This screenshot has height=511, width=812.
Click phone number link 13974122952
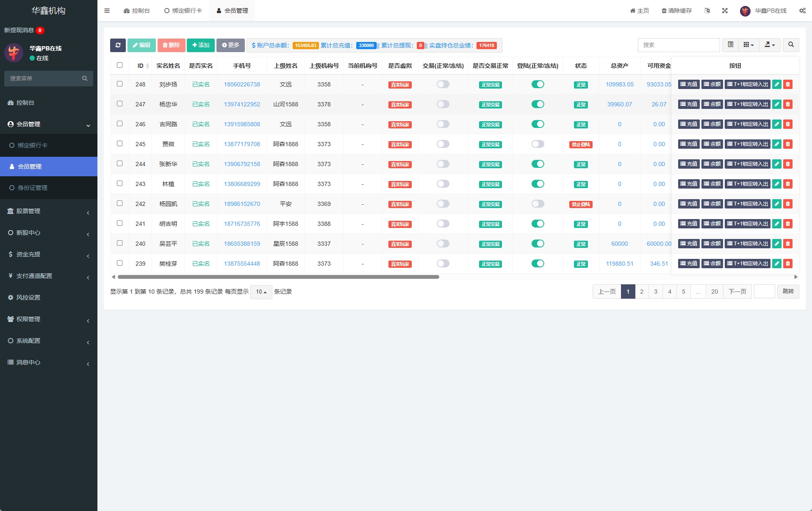click(242, 104)
